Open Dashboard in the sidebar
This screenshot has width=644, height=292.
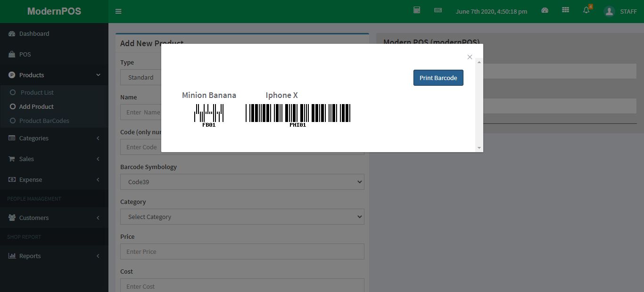pos(54,33)
